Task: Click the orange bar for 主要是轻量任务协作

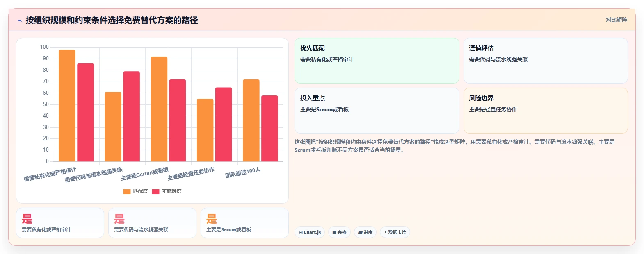Action: [205, 130]
